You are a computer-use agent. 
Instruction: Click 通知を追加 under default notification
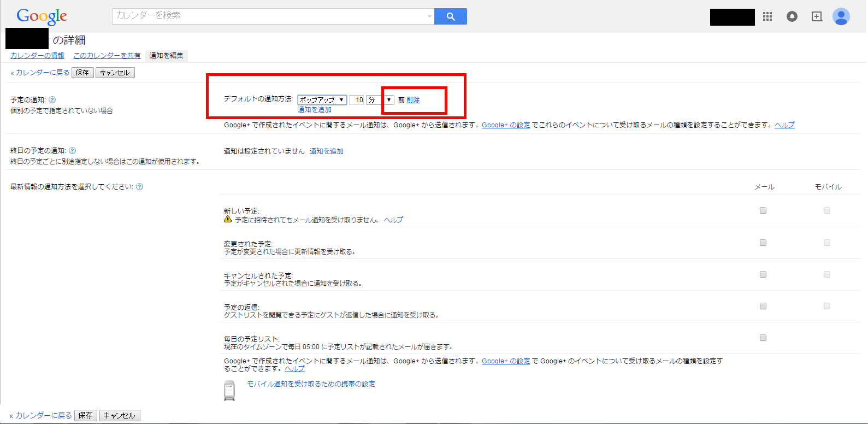pyautogui.click(x=315, y=110)
